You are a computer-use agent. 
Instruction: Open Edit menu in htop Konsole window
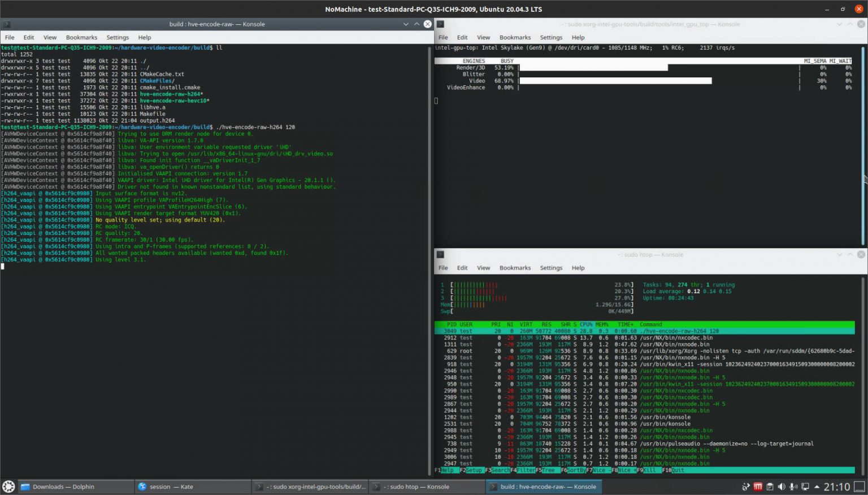click(462, 268)
